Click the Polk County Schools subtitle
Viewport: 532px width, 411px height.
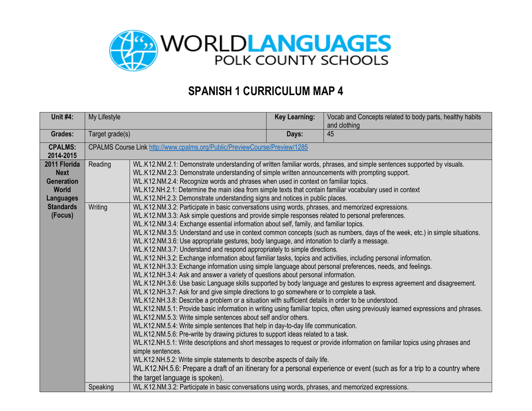[x=301, y=60]
